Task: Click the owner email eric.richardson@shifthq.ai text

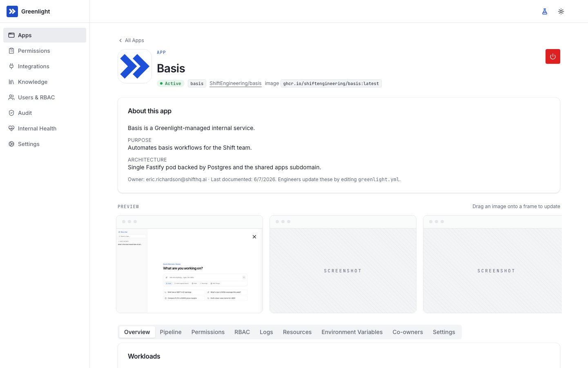Action: [176, 180]
